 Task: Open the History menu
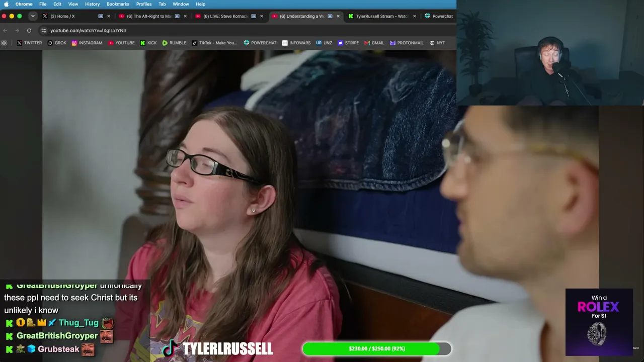(92, 4)
